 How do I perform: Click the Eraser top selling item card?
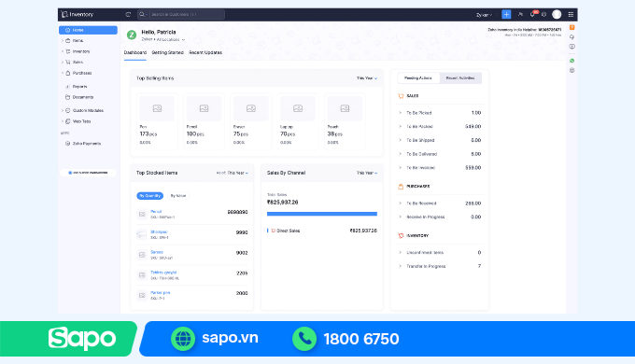tap(250, 121)
